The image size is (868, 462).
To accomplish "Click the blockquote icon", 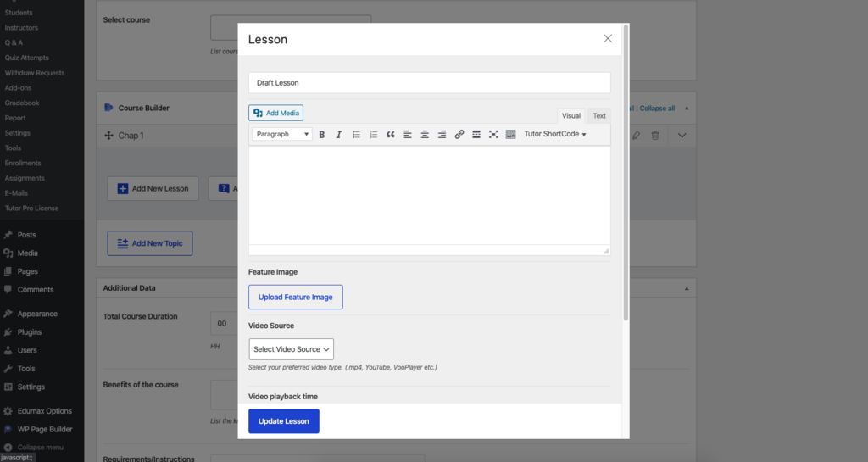I will coord(391,135).
